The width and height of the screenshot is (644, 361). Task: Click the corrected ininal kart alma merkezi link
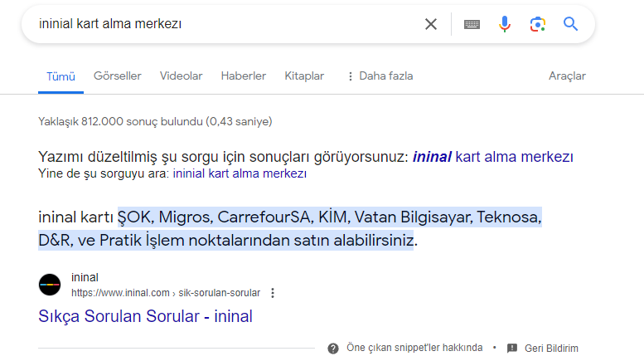(x=492, y=156)
